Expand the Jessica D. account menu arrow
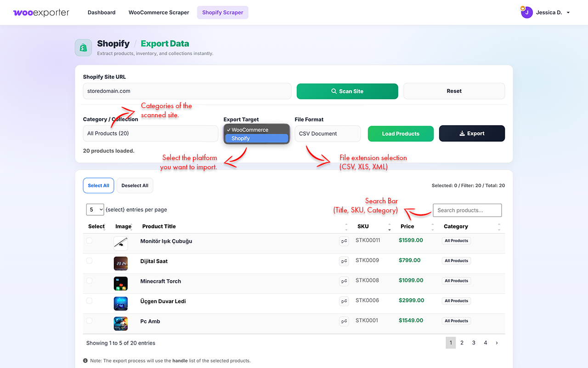The width and height of the screenshot is (588, 368). (568, 13)
